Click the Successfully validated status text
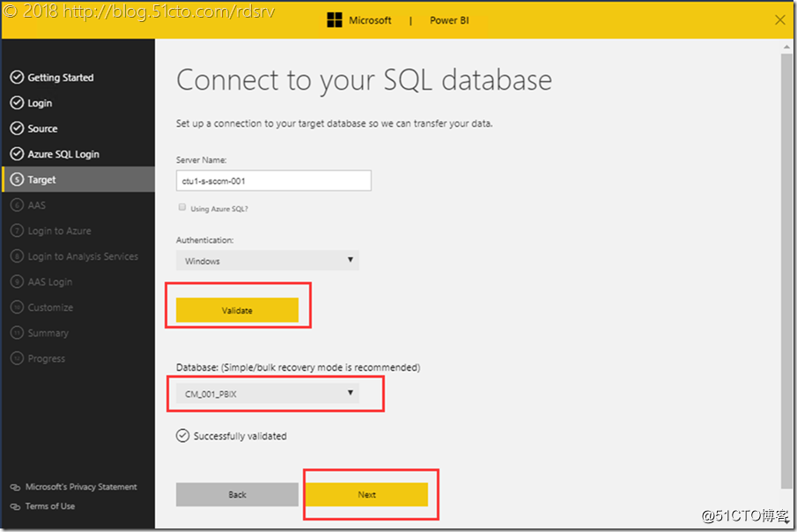The width and height of the screenshot is (797, 532). (240, 436)
